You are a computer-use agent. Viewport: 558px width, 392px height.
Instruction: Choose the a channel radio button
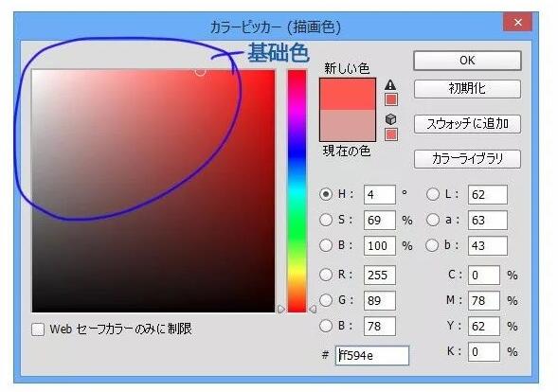tap(433, 220)
